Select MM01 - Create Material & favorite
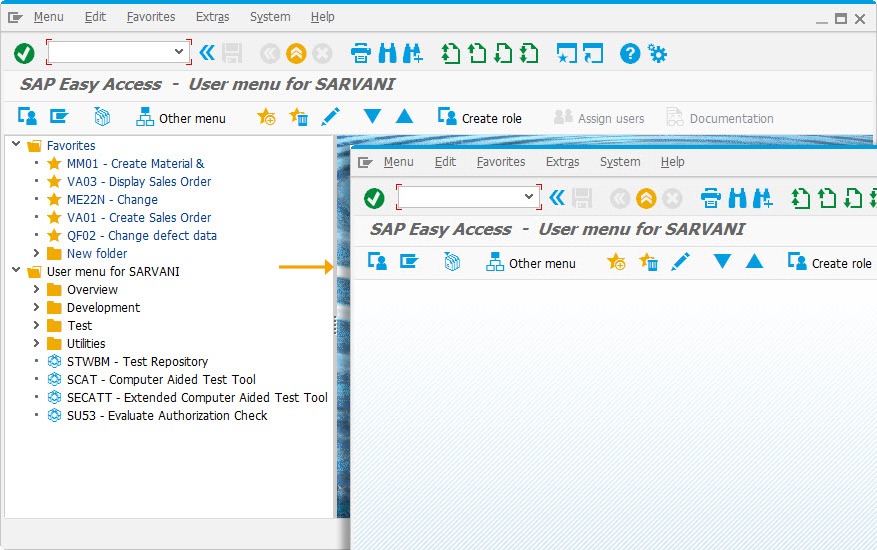Screen dimensions: 877x550 pos(135,163)
